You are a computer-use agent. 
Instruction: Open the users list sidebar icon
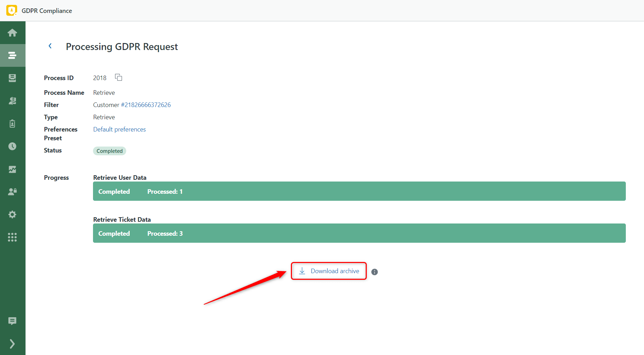coord(12,101)
